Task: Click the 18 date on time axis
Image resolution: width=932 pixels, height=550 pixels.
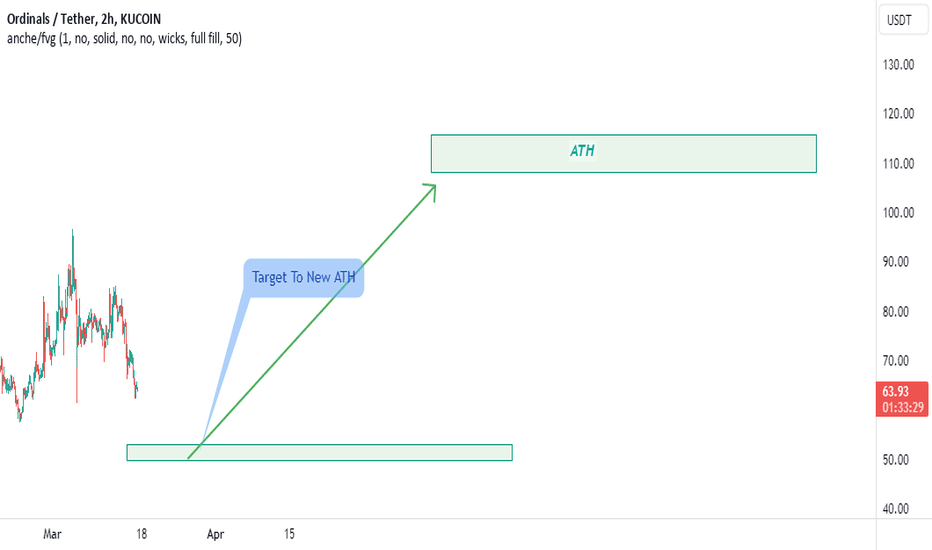Action: (x=141, y=534)
